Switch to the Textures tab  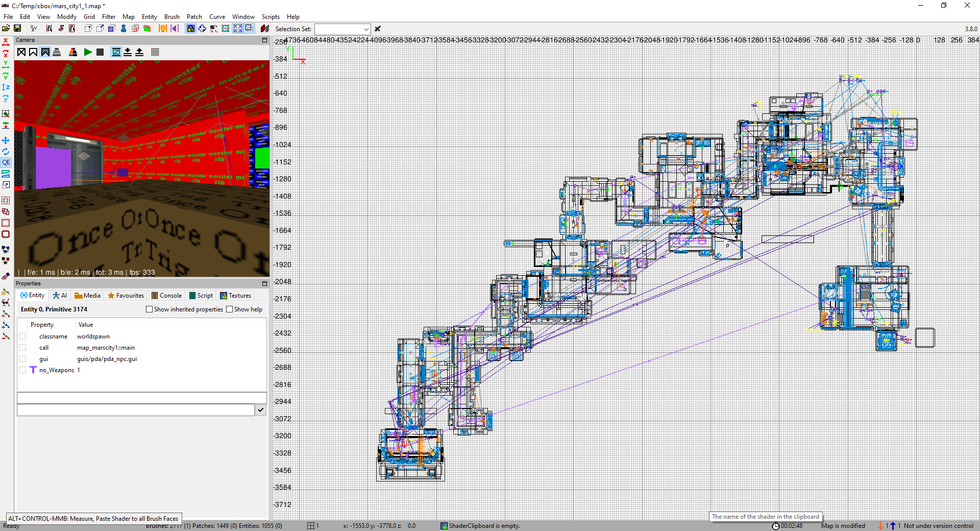pos(235,296)
